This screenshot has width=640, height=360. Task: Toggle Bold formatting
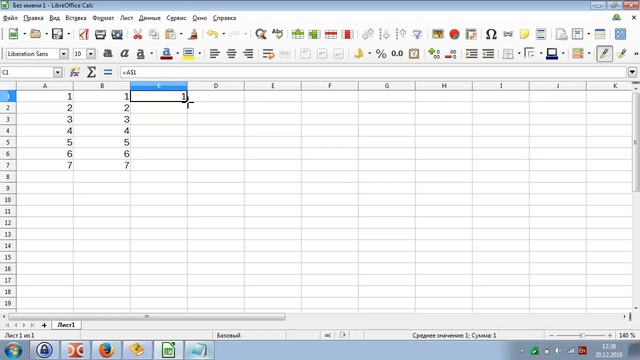(108, 53)
